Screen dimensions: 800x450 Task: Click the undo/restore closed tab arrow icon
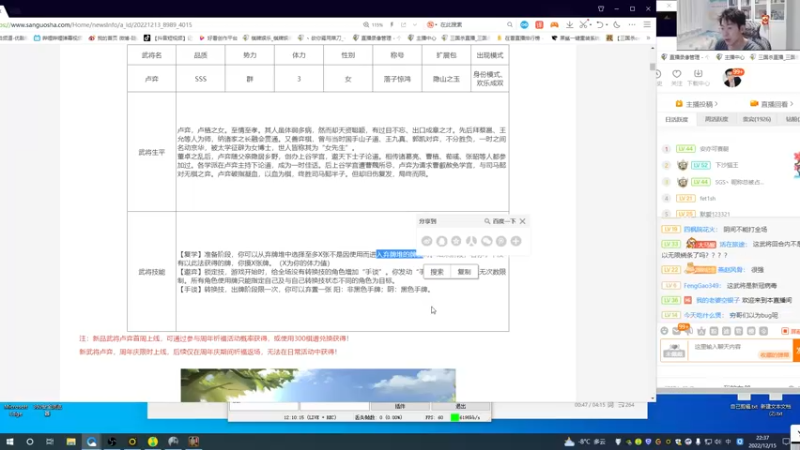click(x=600, y=24)
